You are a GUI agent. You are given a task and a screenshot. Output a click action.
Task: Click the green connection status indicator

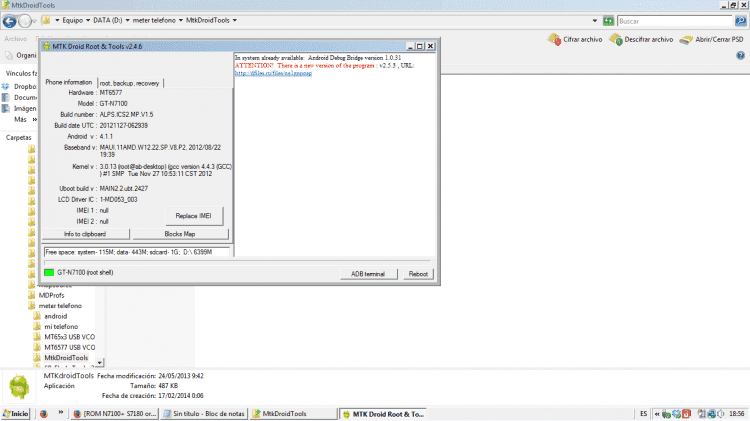click(x=49, y=273)
